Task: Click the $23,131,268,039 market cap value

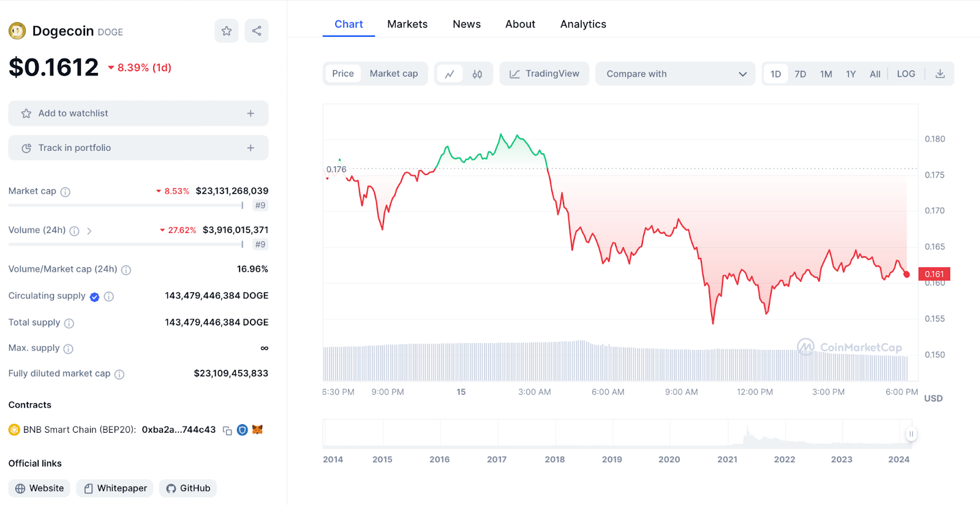Action: point(232,191)
